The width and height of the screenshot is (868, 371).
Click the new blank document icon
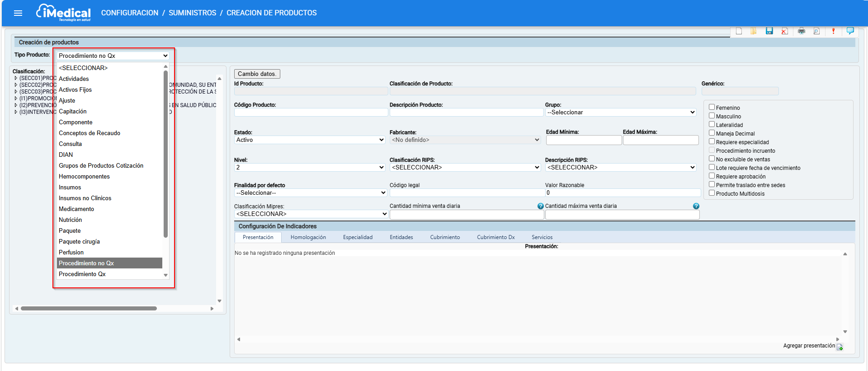(739, 31)
